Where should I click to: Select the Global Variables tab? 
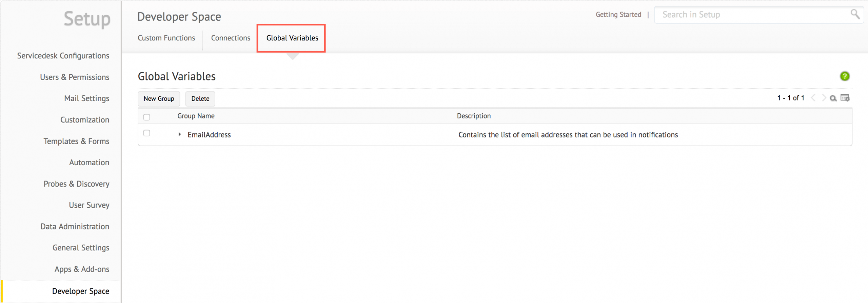click(x=292, y=38)
